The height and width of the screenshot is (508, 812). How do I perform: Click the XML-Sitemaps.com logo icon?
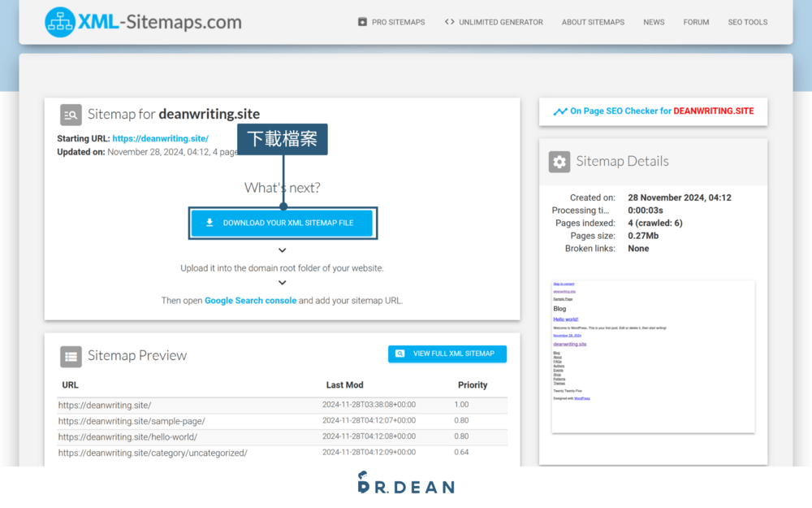pos(60,22)
